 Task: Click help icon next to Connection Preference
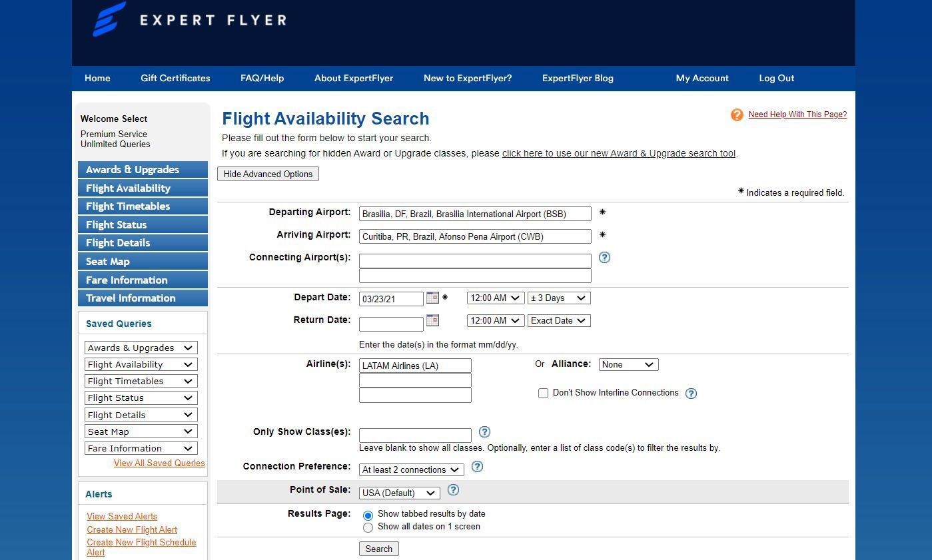pos(477,467)
